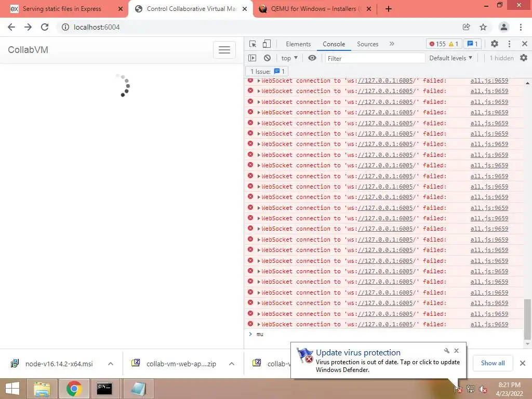
Task: Show the console sidebar
Action: point(252,58)
